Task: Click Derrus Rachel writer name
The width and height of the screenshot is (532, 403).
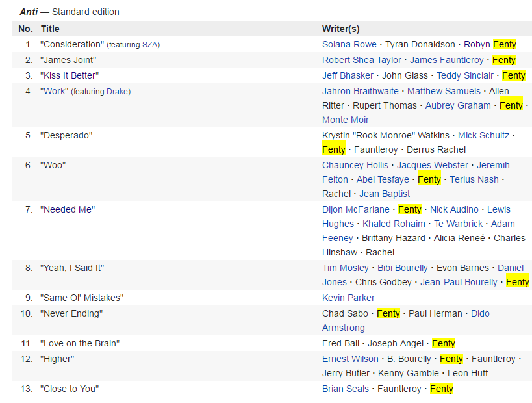Action: 436,149
